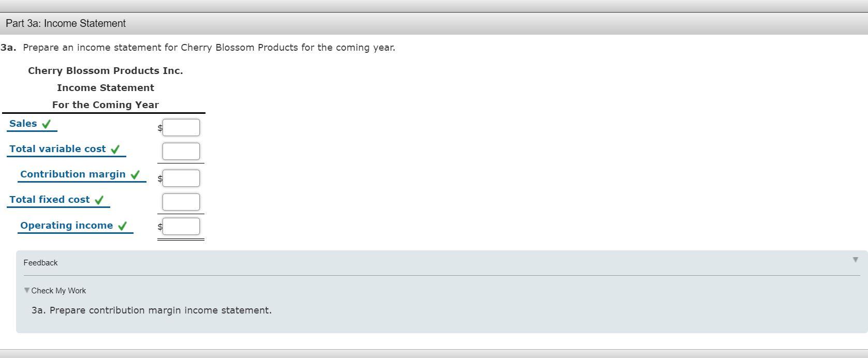Image resolution: width=868 pixels, height=358 pixels.
Task: Click the checkmark beside Contribution margin
Action: pyautogui.click(x=136, y=174)
